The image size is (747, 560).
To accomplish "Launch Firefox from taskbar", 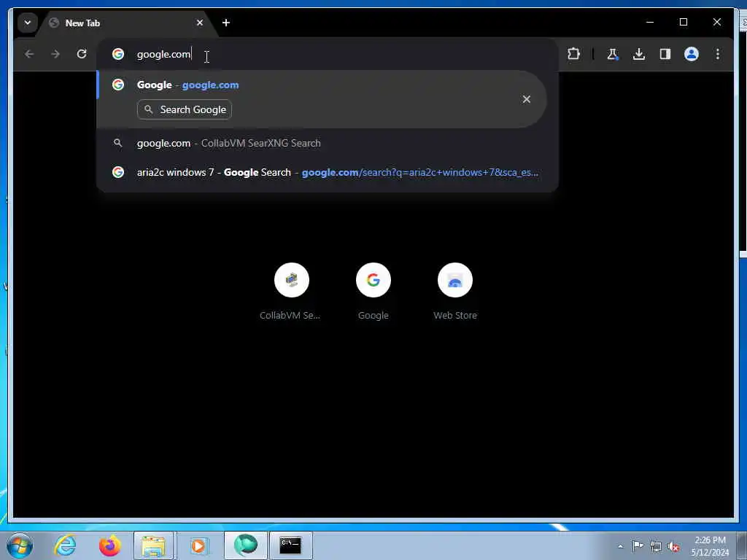I will [109, 545].
